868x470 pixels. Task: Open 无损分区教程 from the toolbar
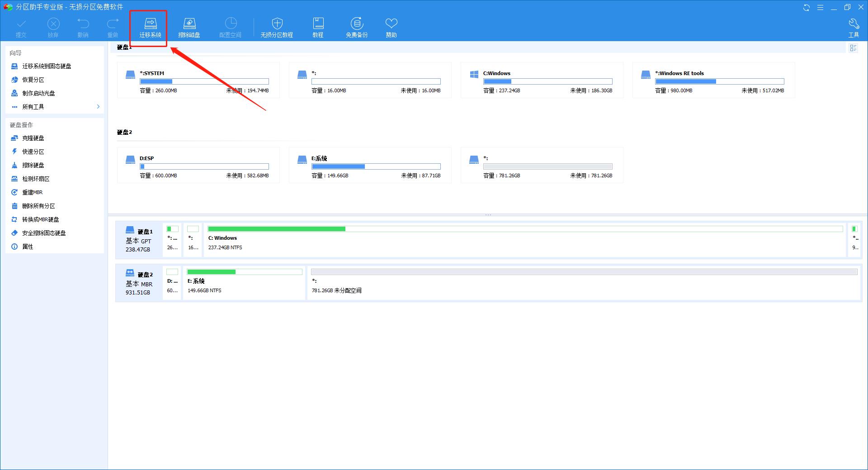pos(277,27)
